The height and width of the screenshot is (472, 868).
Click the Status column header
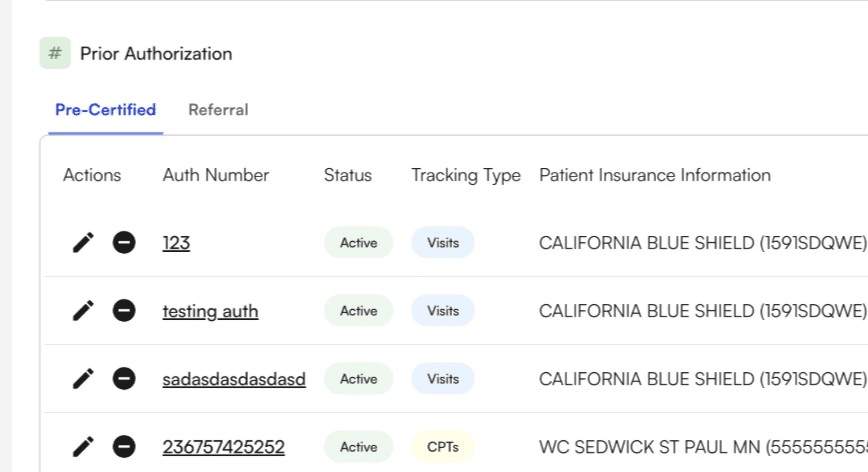click(347, 175)
